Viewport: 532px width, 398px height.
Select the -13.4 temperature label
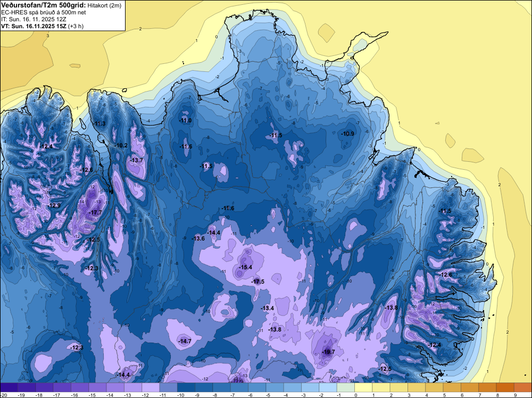point(268,308)
